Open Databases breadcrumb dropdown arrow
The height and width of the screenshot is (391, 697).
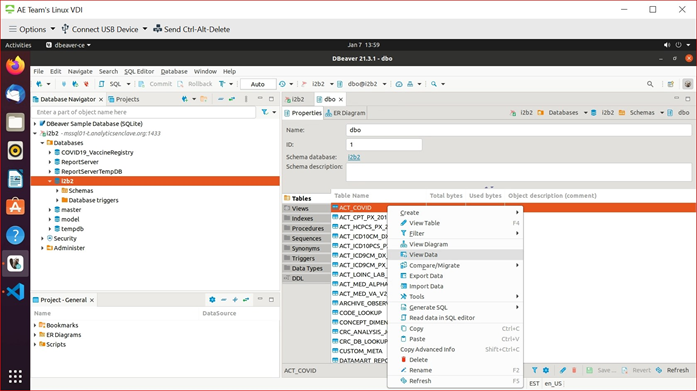pyautogui.click(x=585, y=113)
